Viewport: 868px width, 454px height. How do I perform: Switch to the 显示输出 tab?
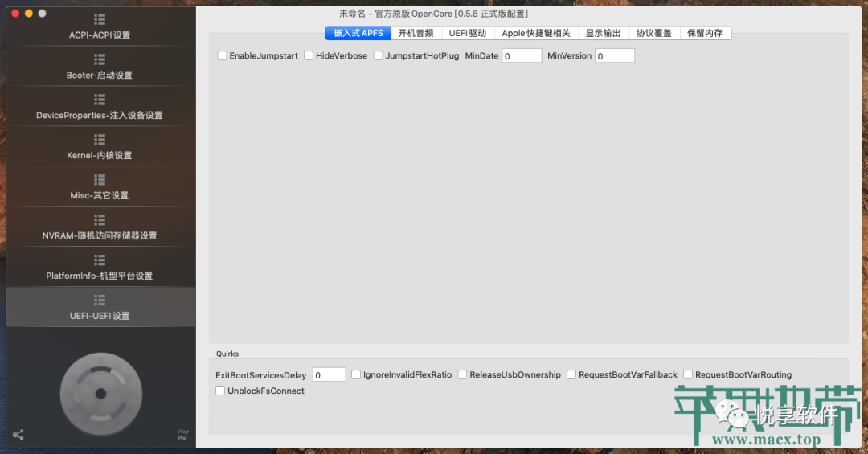click(603, 33)
